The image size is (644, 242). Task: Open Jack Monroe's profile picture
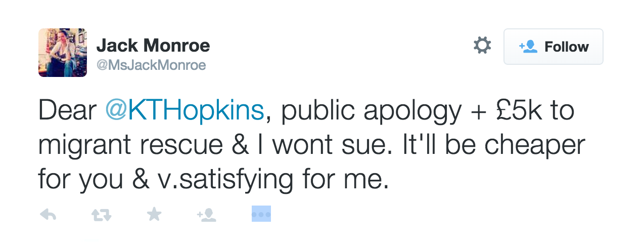point(63,53)
